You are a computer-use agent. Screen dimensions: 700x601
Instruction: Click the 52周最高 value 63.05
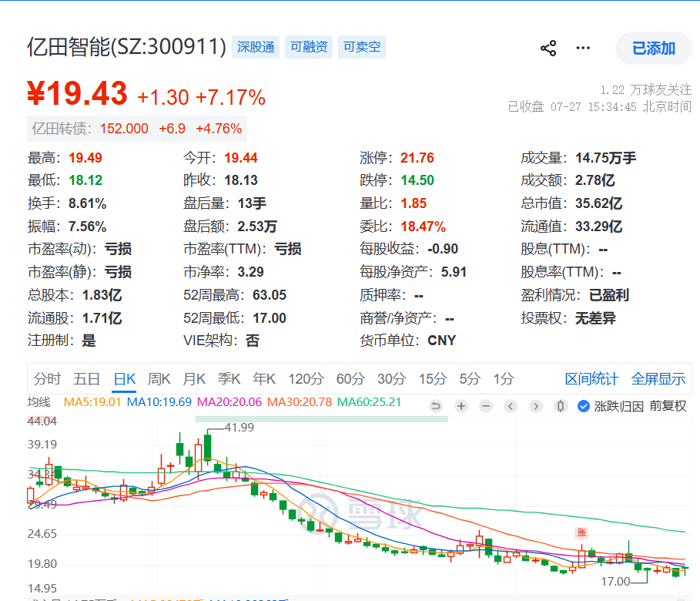point(270,295)
